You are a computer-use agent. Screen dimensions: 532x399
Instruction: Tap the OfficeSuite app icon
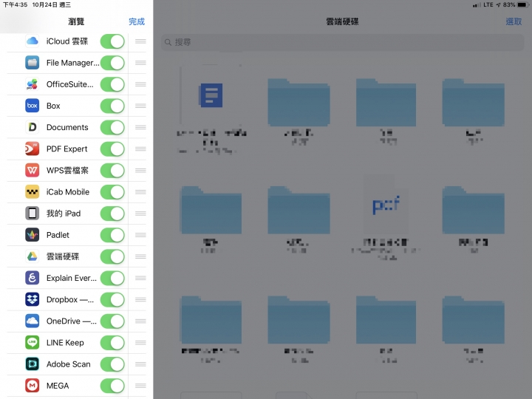pyautogui.click(x=33, y=84)
